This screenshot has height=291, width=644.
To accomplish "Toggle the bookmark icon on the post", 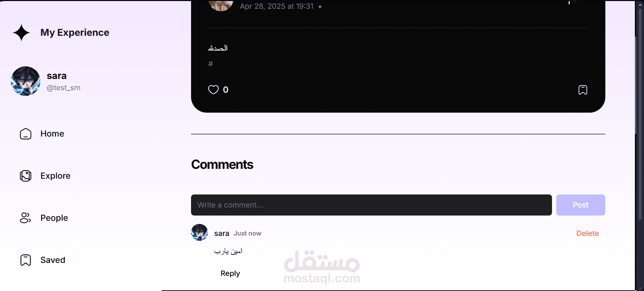I will [x=583, y=90].
